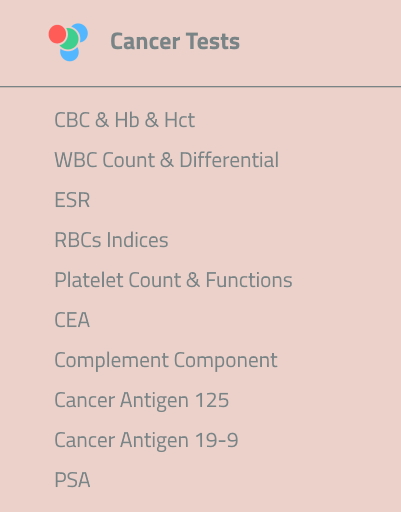Open Cancer Antigen 125
The width and height of the screenshot is (401, 512).
(142, 400)
